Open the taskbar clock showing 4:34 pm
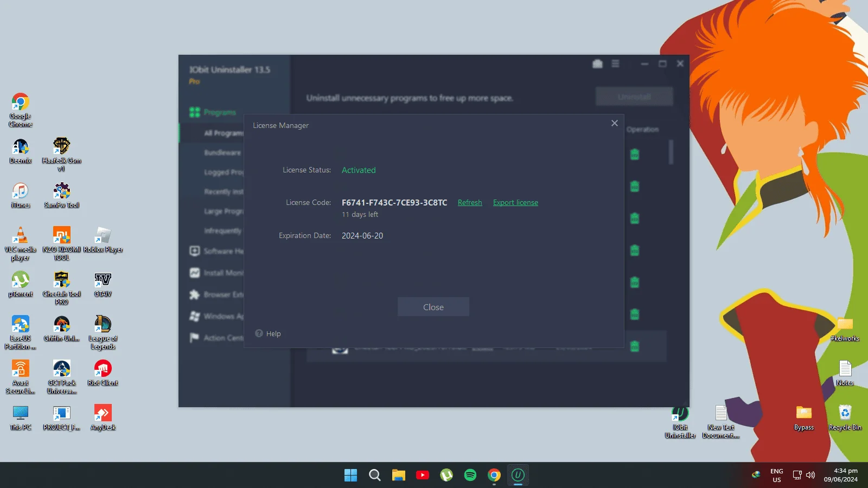Image resolution: width=868 pixels, height=488 pixels. pos(841,475)
